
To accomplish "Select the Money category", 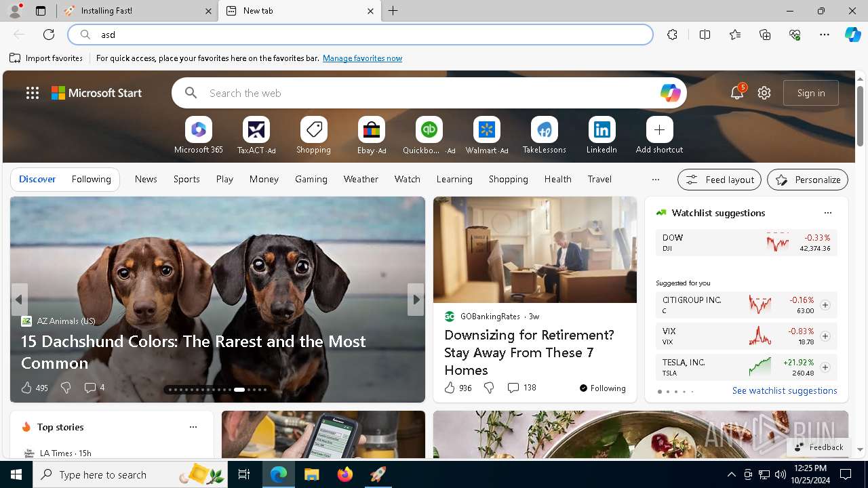I will point(264,179).
